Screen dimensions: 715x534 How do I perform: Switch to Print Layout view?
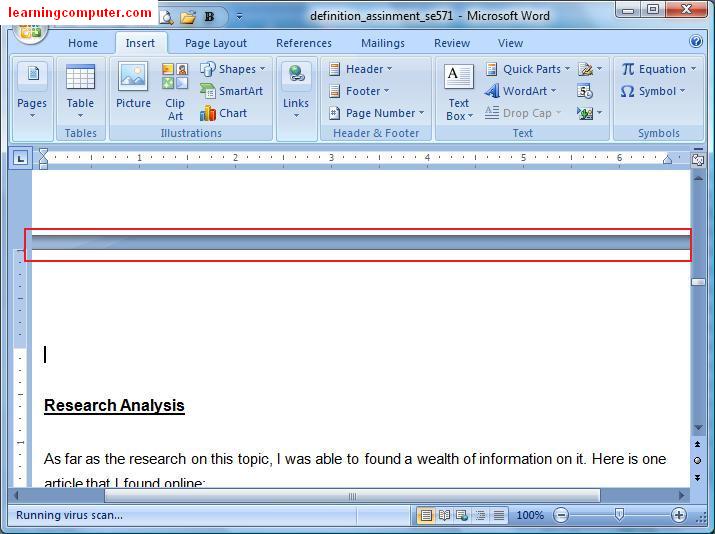click(425, 515)
